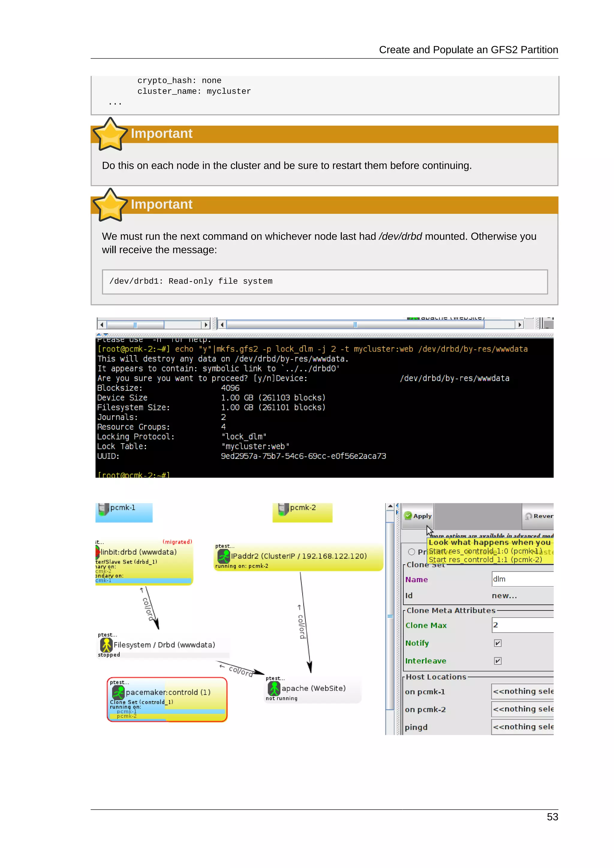Open the on pcmk-1 location dropdown
614x868 pixels.
[523, 691]
